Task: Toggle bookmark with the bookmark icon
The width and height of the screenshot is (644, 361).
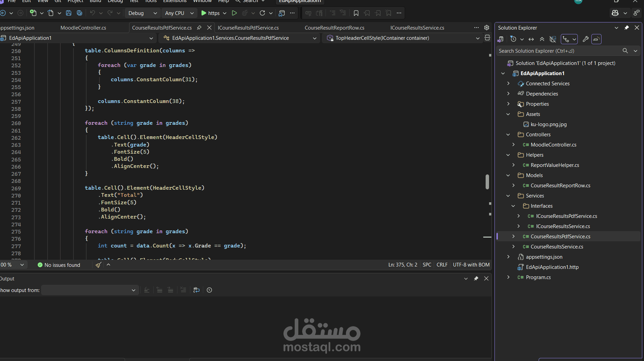Action: pyautogui.click(x=356, y=13)
